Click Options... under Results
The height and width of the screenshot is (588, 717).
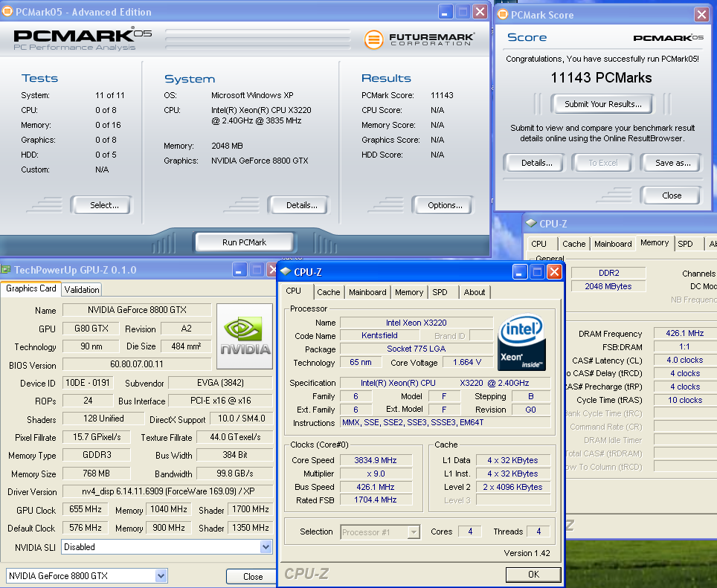pos(443,205)
